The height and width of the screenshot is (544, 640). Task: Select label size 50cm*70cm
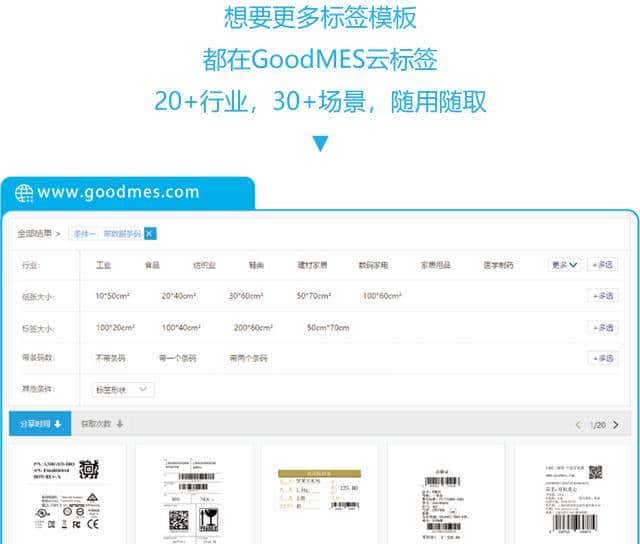point(328,328)
